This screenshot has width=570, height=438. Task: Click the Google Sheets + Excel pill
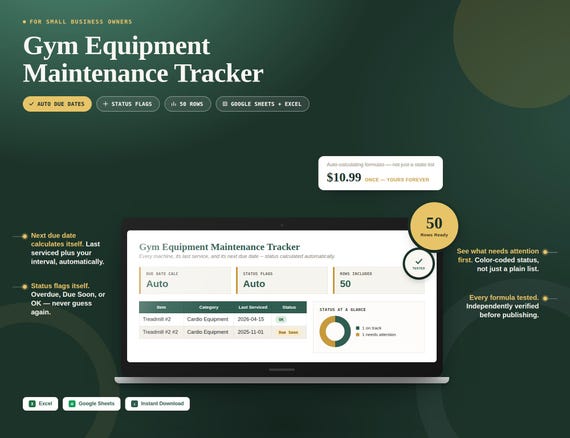(262, 104)
